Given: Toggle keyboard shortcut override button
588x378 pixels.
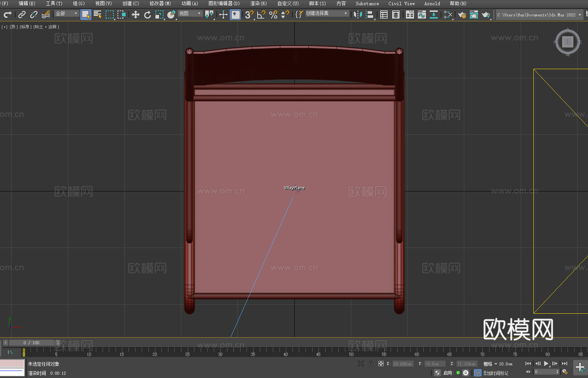Looking at the screenshot, I should 235,14.
